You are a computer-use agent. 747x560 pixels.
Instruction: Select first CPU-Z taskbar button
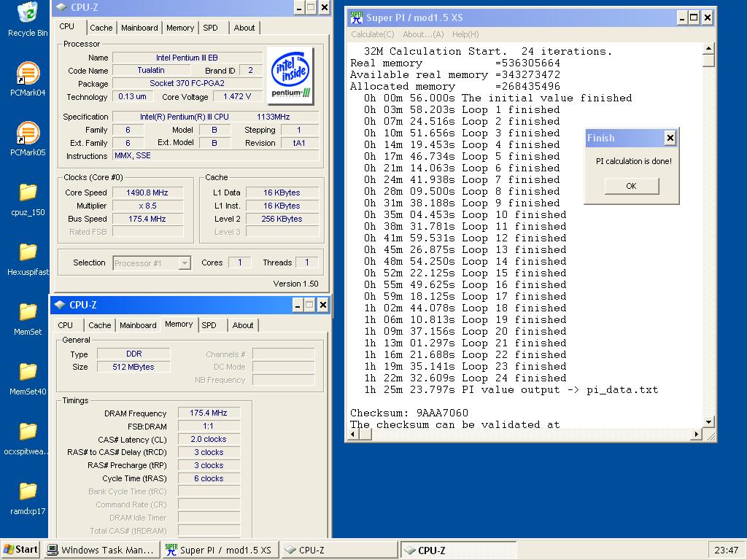(338, 550)
